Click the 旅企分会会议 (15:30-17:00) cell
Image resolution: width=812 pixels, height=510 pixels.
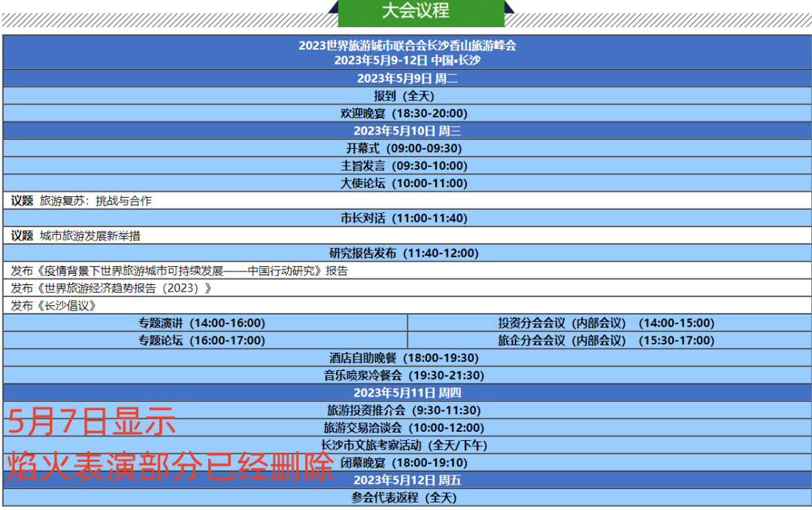coord(606,340)
